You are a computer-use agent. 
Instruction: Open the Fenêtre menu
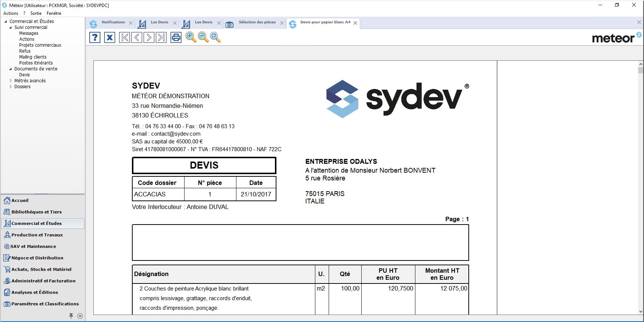[x=54, y=13]
